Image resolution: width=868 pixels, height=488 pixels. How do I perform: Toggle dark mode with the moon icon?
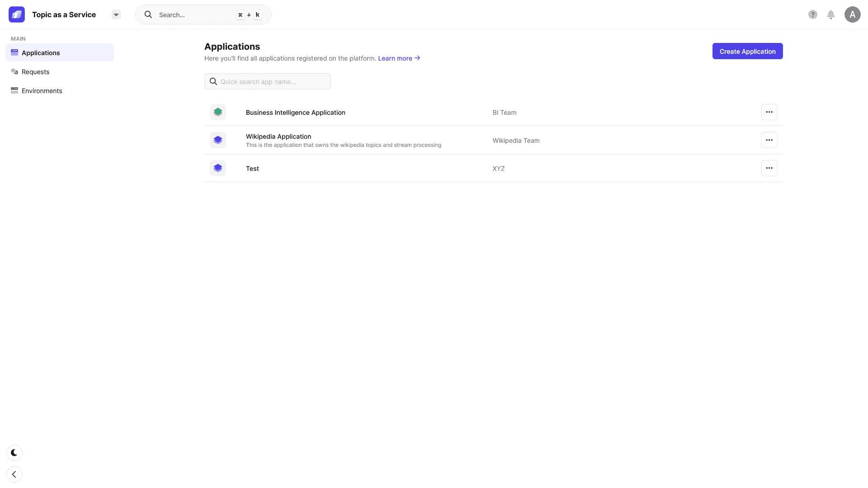(x=14, y=453)
